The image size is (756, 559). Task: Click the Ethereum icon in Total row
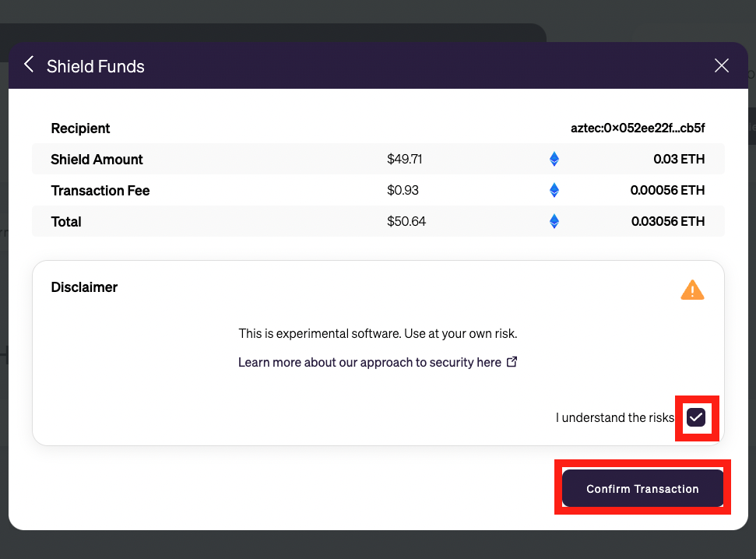(554, 221)
